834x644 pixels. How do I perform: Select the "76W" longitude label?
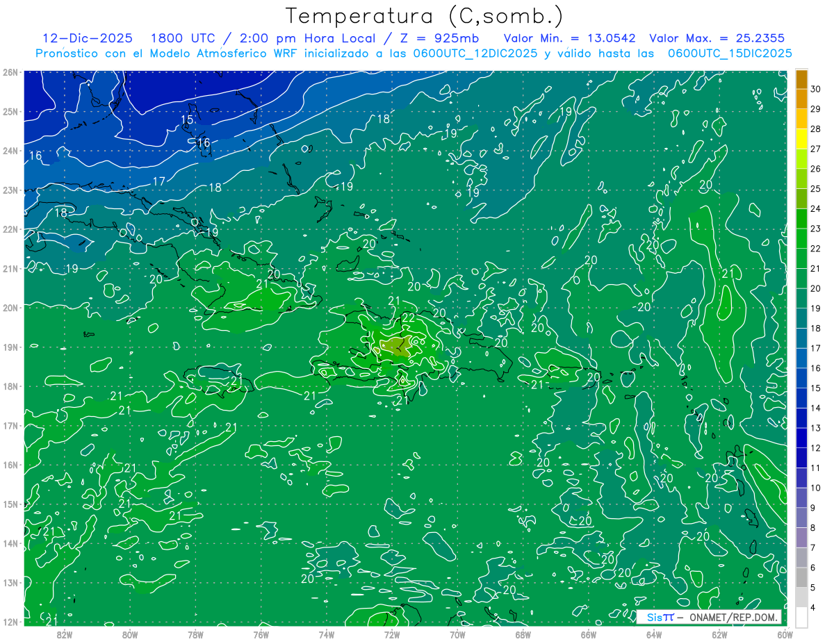pyautogui.click(x=261, y=634)
